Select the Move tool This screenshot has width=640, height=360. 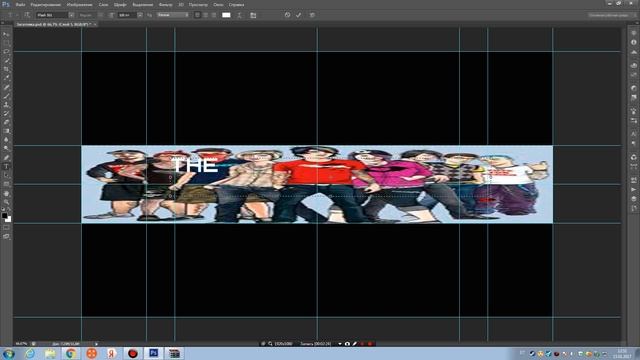[6, 35]
